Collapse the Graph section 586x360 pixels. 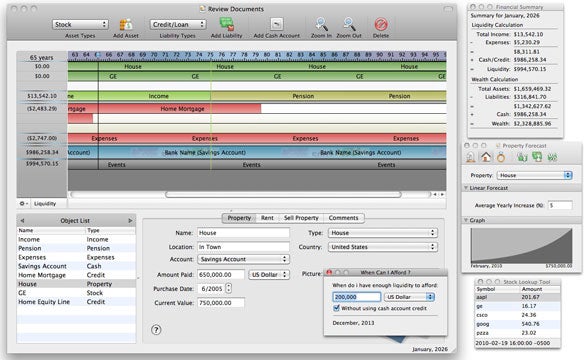pyautogui.click(x=466, y=220)
